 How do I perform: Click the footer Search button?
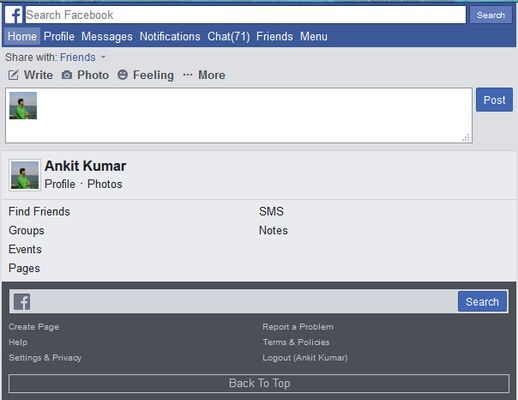[x=482, y=302]
